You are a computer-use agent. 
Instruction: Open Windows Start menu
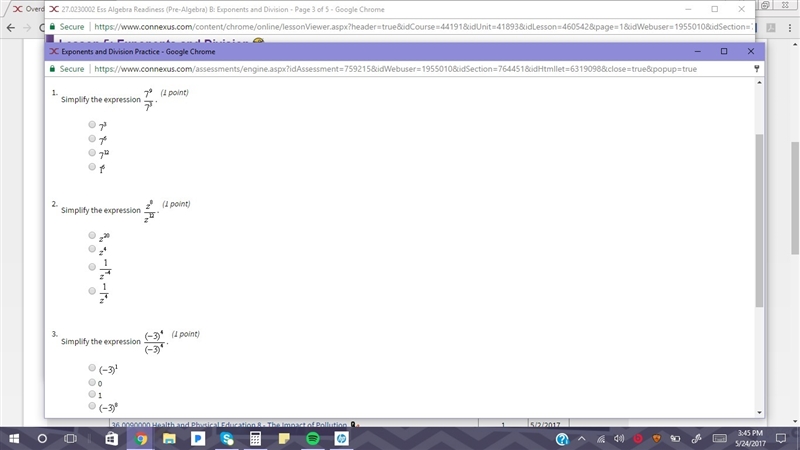[x=14, y=439]
